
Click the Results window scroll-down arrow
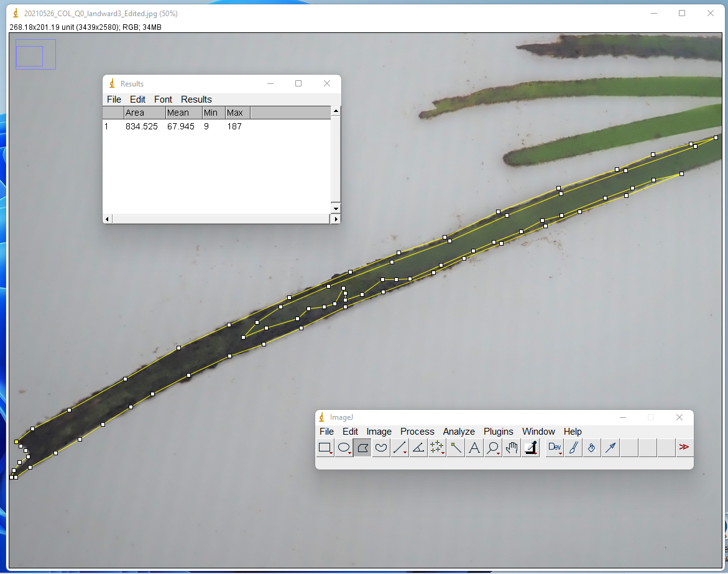(336, 207)
